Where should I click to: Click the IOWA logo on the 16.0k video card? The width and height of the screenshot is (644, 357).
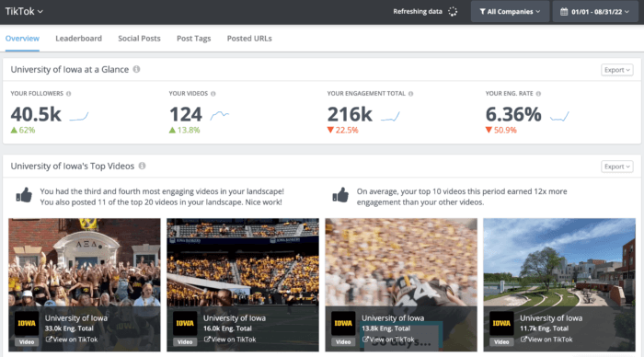185,323
